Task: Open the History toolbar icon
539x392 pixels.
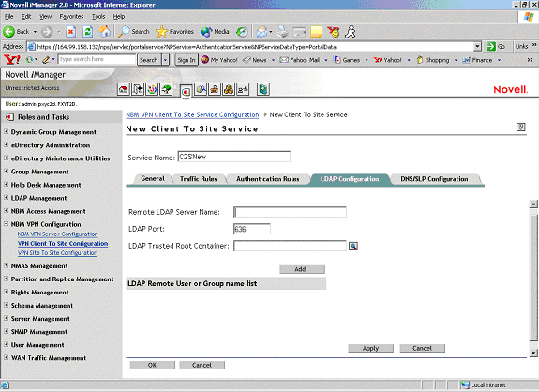Action: (x=242, y=32)
